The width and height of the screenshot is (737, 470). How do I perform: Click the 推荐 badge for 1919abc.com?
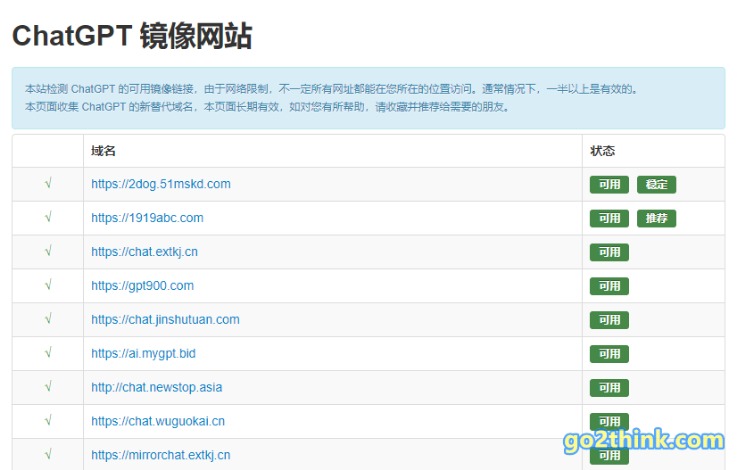click(656, 219)
